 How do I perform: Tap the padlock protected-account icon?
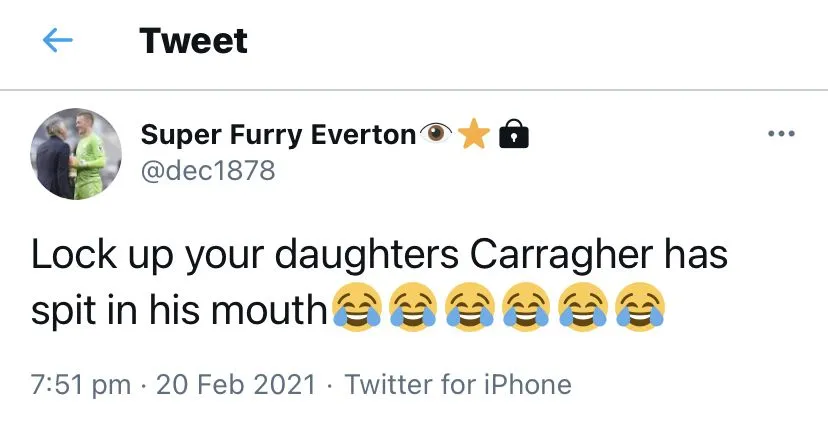[512, 134]
